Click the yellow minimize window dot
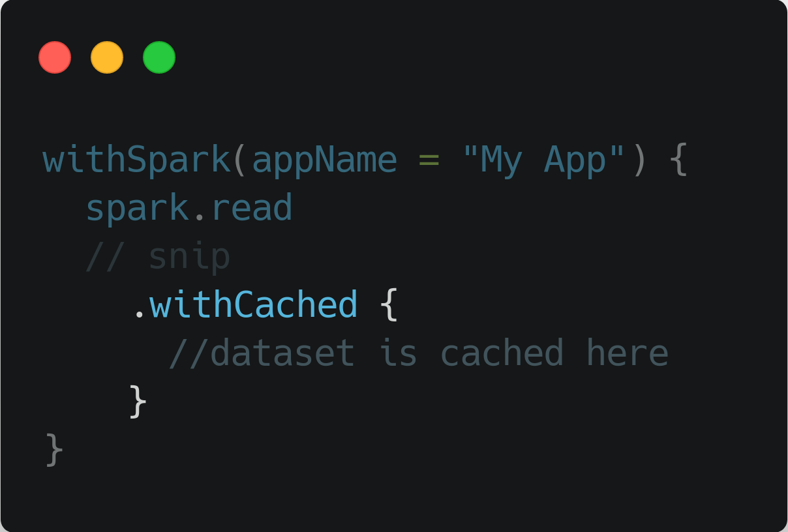The height and width of the screenshot is (532, 788). tap(107, 57)
